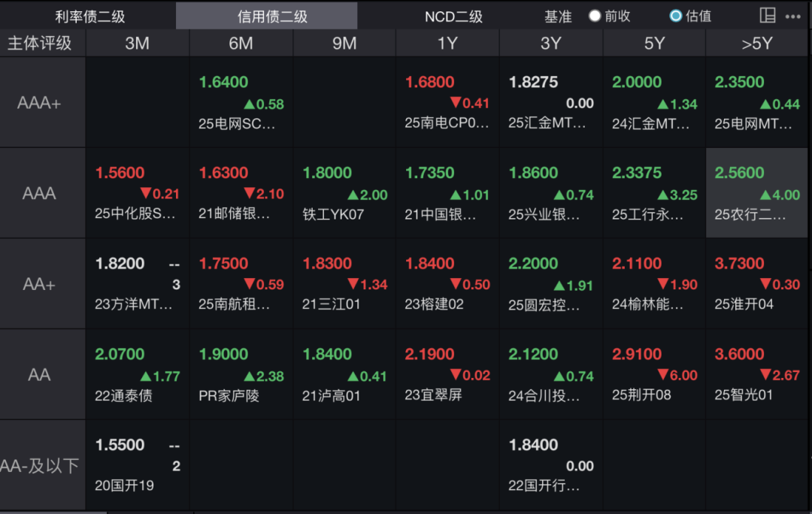The image size is (812, 514).
Task: Switch to the NCD二级 tab
Action: (453, 16)
